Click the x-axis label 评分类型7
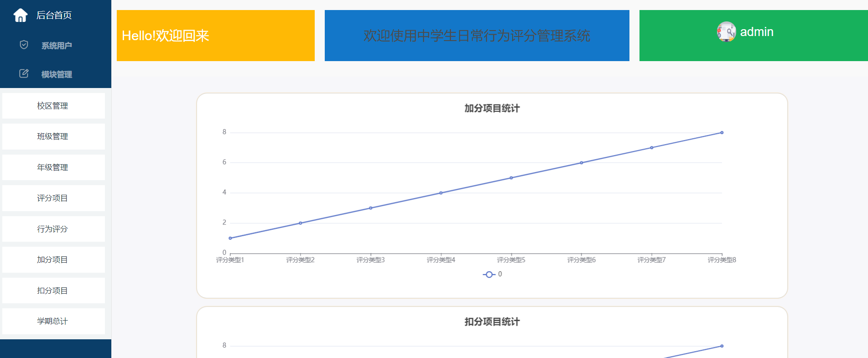This screenshot has height=358, width=868. [652, 260]
